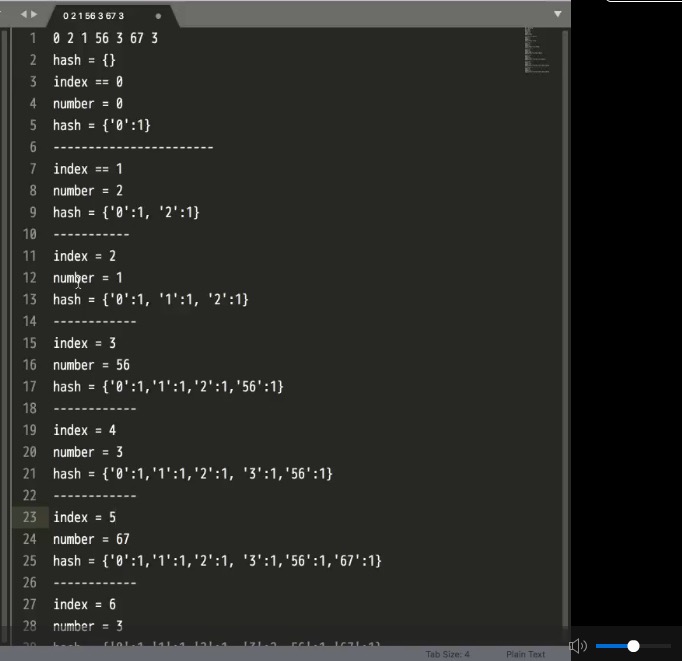Place cursor on '0 2 1 56 3 67 3' line
This screenshot has width=682, height=661.
pyautogui.click(x=105, y=38)
